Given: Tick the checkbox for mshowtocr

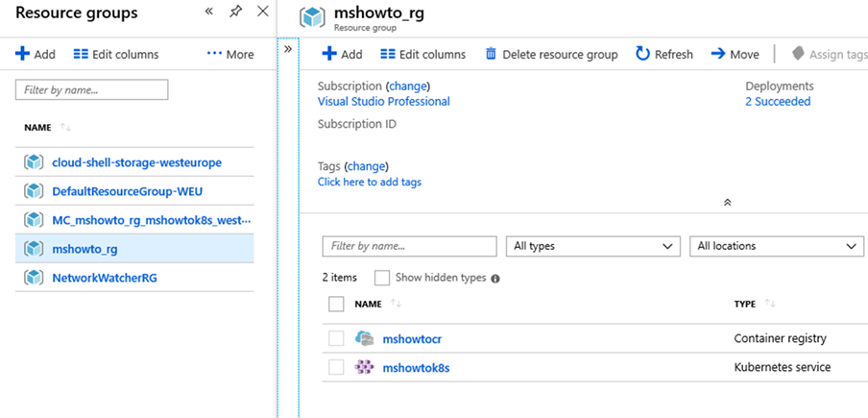Looking at the screenshot, I should click(336, 338).
